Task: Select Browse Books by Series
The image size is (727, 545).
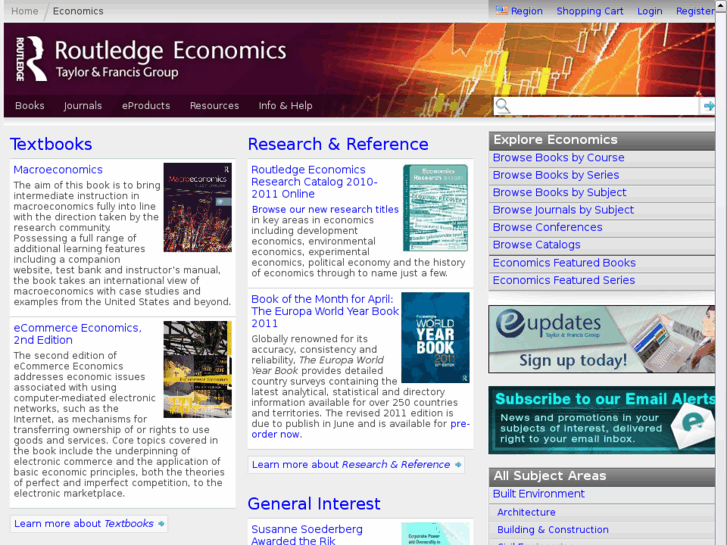Action: (x=556, y=175)
